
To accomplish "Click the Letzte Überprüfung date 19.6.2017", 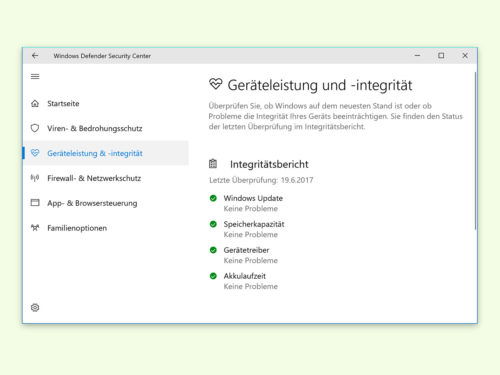I will coord(297,180).
